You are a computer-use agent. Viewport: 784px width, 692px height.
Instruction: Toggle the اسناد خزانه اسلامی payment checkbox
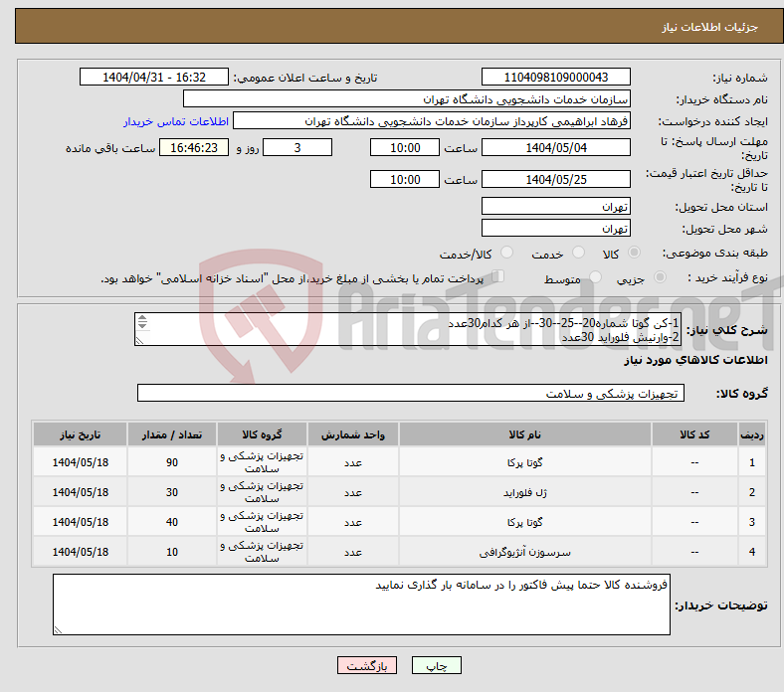coord(498,277)
